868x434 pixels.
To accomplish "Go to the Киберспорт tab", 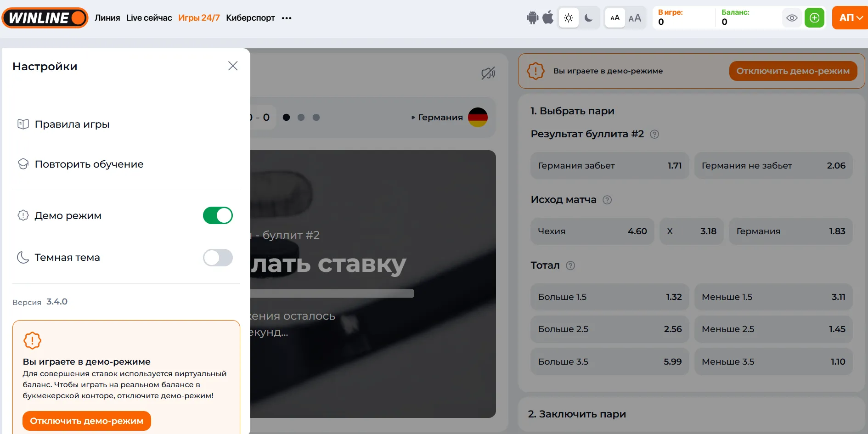I will (250, 18).
